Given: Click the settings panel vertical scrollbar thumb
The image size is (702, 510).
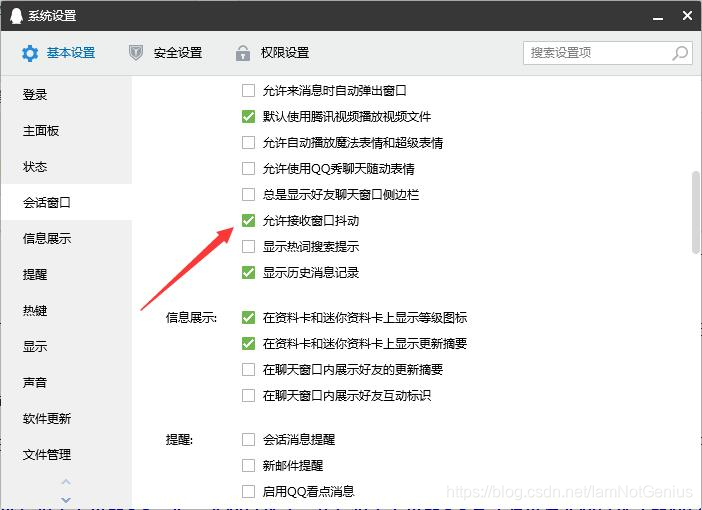Looking at the screenshot, I should point(696,212).
